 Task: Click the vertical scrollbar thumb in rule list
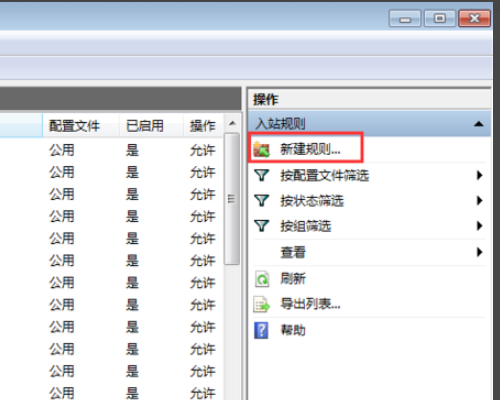pyautogui.click(x=232, y=199)
